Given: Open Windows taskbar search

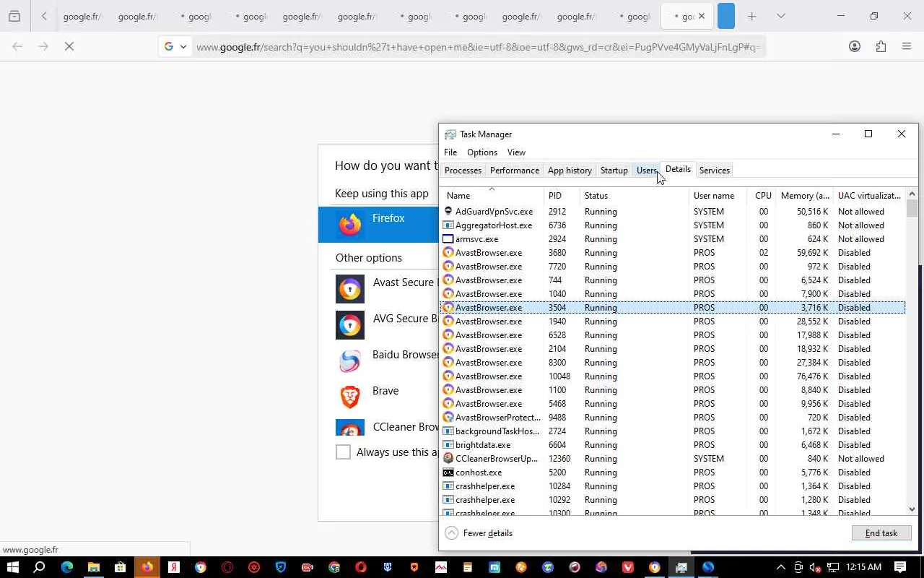Looking at the screenshot, I should [x=40, y=567].
